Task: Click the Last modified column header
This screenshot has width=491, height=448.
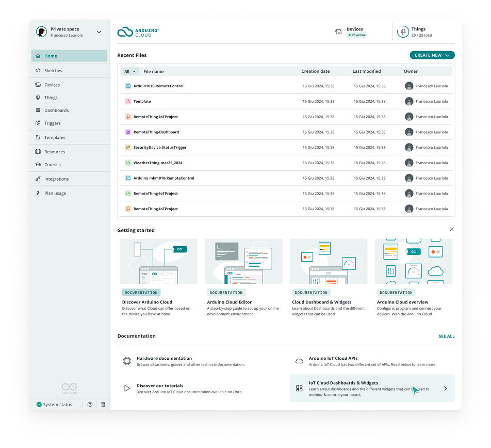Action: [366, 71]
